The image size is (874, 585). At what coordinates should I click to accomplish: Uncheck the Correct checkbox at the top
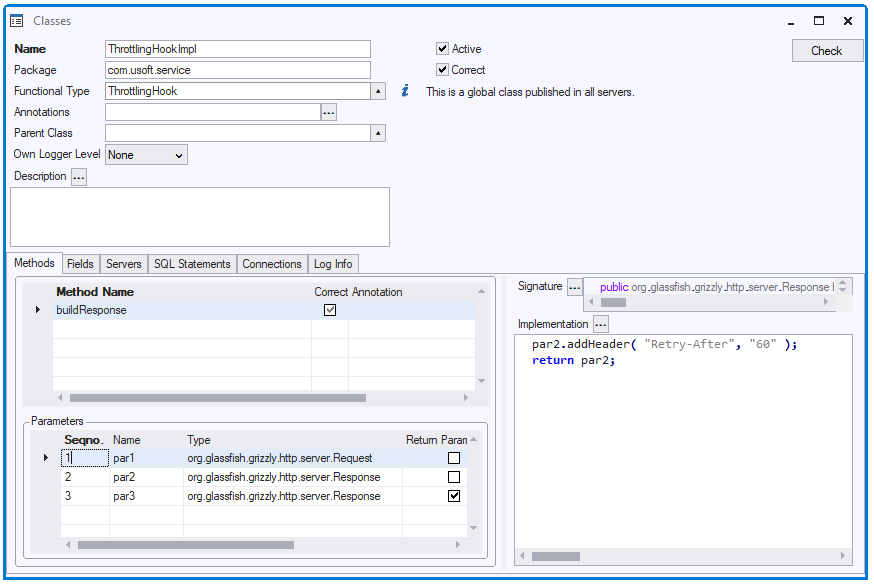click(443, 70)
